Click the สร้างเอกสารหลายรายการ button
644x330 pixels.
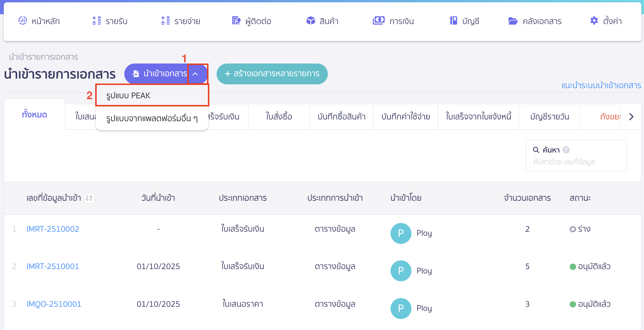tap(272, 74)
